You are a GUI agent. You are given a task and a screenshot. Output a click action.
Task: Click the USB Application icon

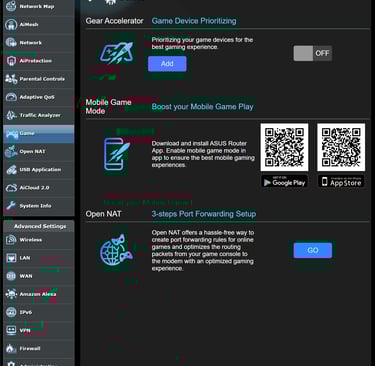[11, 170]
